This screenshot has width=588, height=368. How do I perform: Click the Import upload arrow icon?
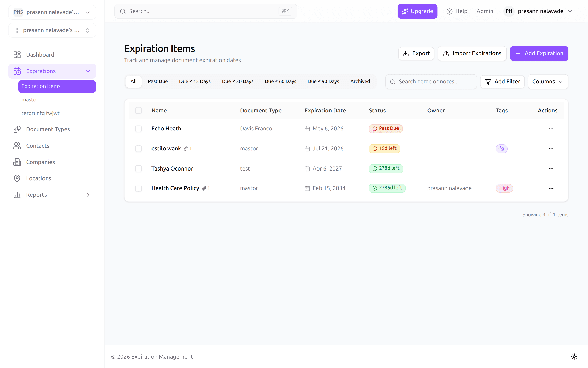pyautogui.click(x=446, y=54)
